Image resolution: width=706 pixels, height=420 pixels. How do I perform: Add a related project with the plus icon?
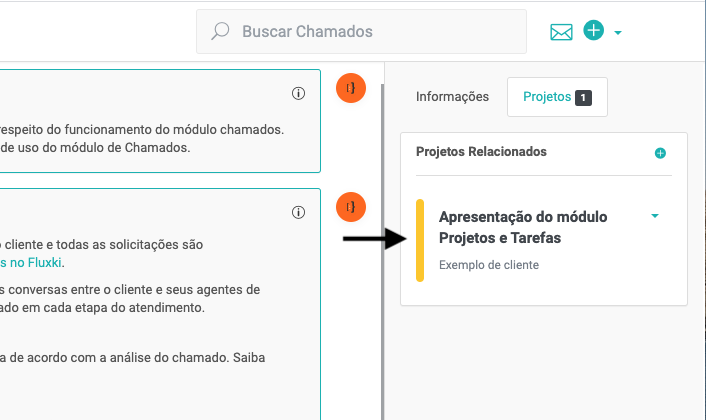660,153
